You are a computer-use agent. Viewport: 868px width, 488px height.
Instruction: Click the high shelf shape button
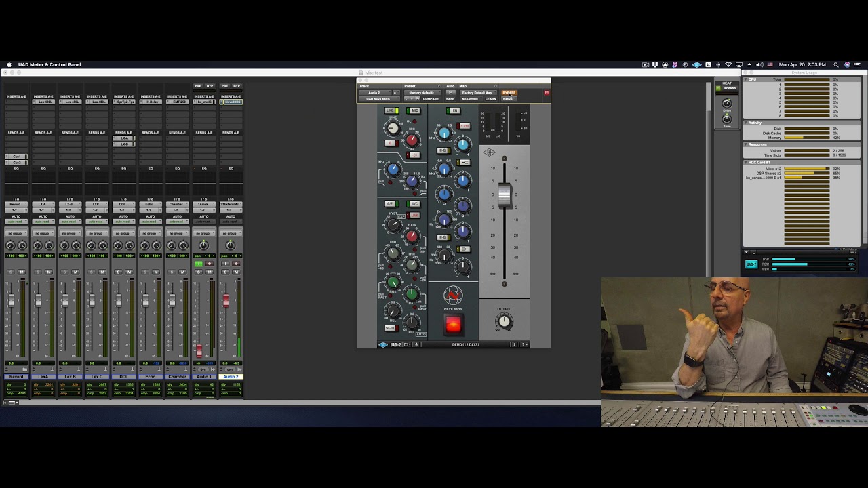464,163
